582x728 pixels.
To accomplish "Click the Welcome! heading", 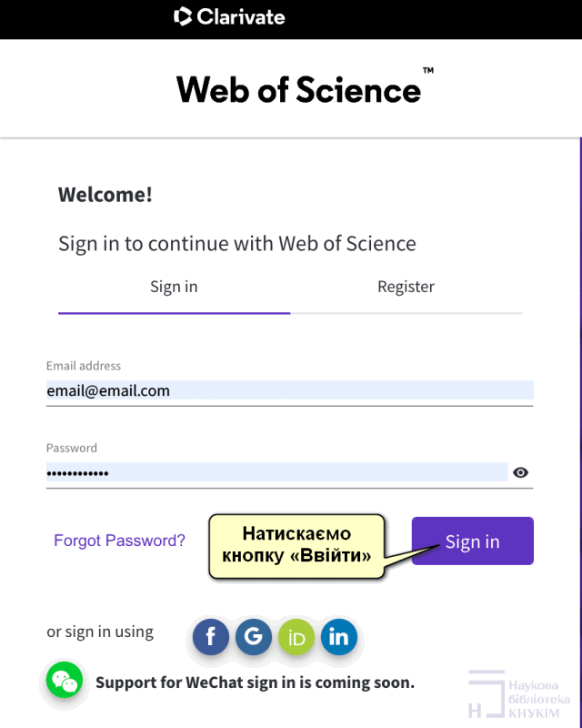I will (105, 195).
